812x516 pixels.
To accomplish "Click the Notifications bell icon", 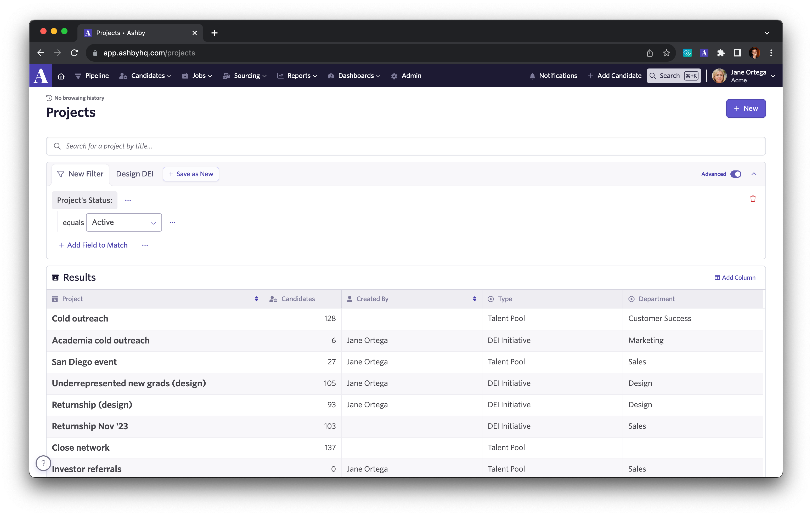I will coord(532,76).
